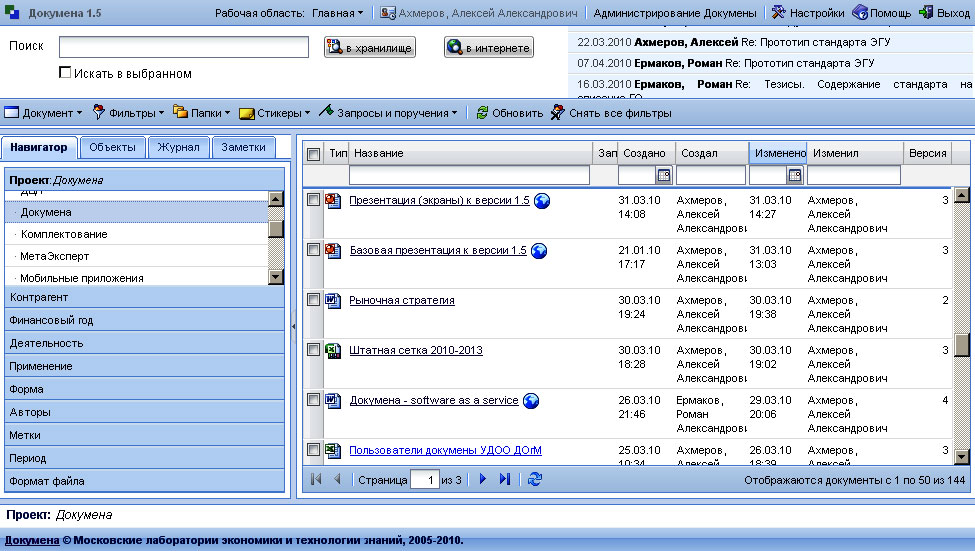Toggle the select-all checkbox in table header
The width and height of the screenshot is (975, 551).
tap(314, 154)
